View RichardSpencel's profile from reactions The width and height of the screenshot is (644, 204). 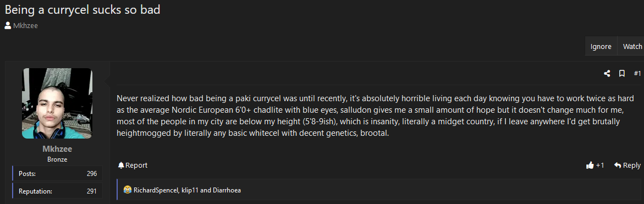155,190
